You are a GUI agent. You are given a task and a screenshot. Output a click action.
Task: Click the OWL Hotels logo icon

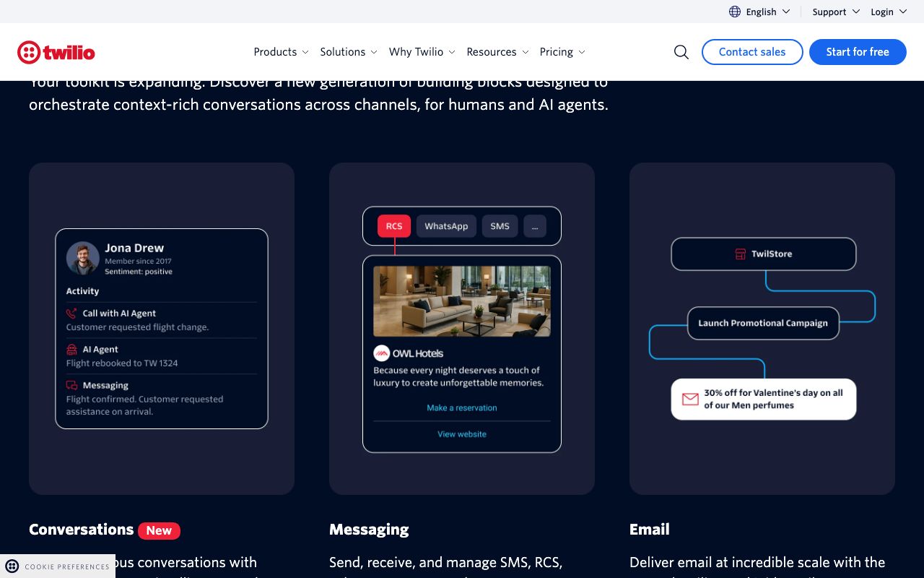[x=381, y=353]
